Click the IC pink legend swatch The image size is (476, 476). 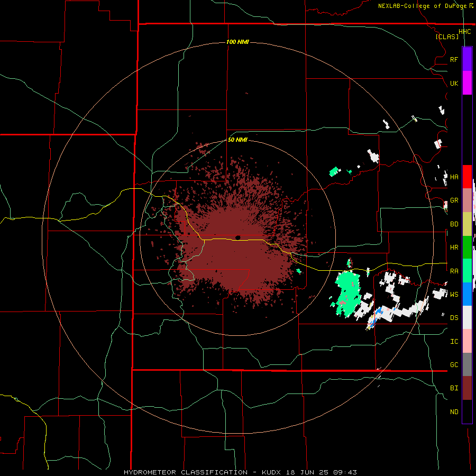(x=467, y=341)
